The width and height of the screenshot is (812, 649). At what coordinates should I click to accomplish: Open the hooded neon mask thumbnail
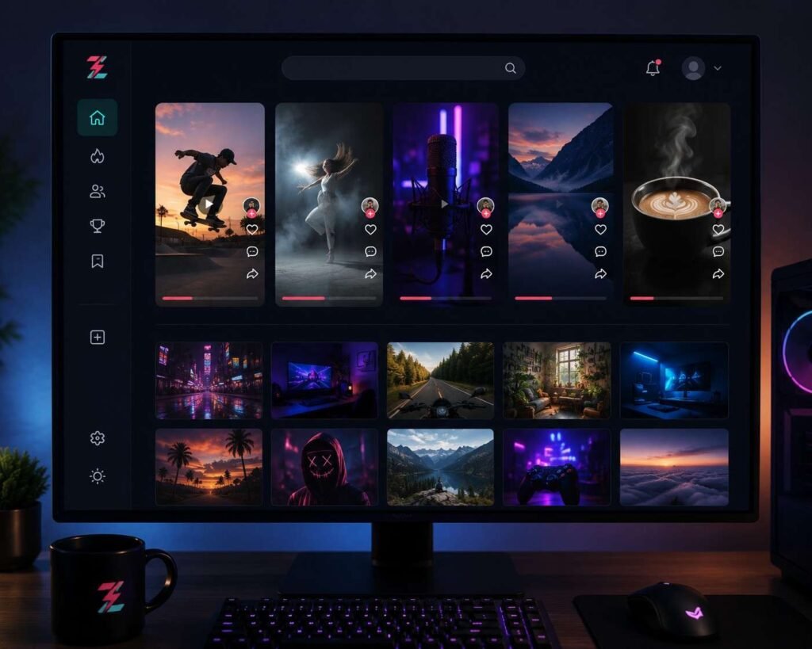pos(324,468)
